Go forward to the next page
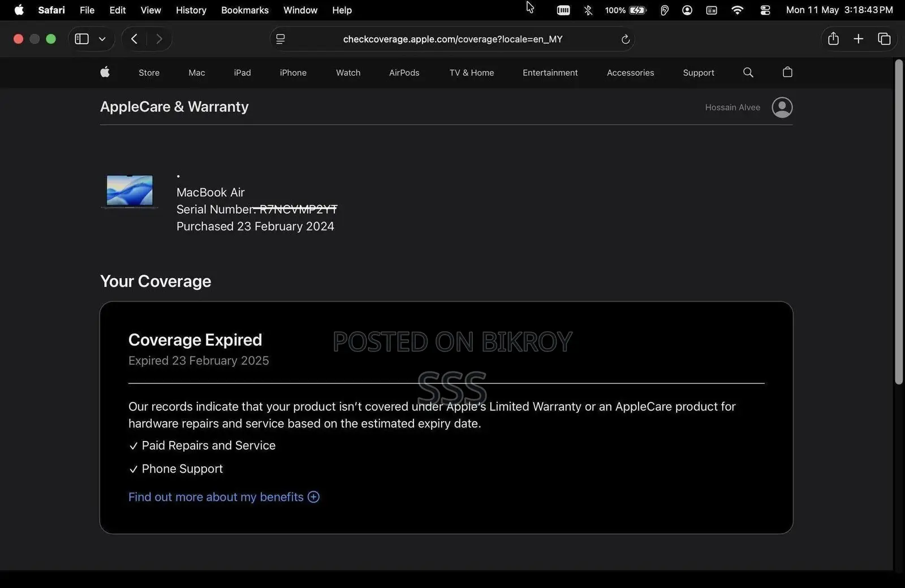This screenshot has height=588, width=905. 159,39
